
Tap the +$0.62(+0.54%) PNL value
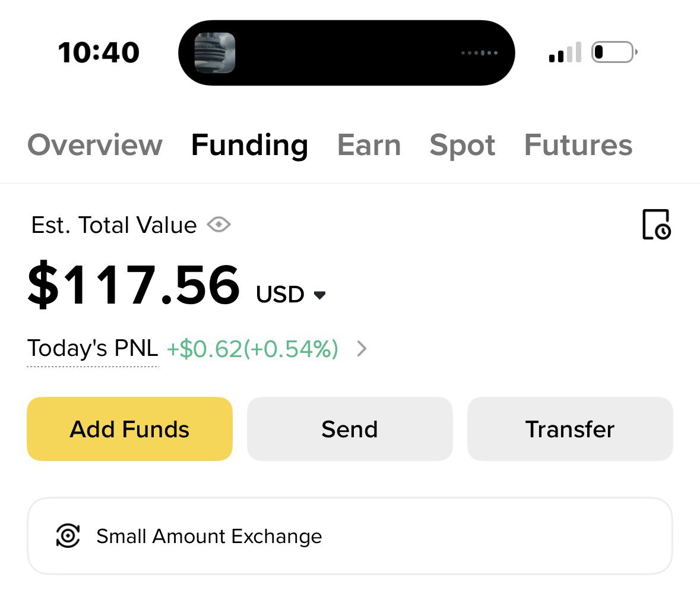[x=252, y=349]
